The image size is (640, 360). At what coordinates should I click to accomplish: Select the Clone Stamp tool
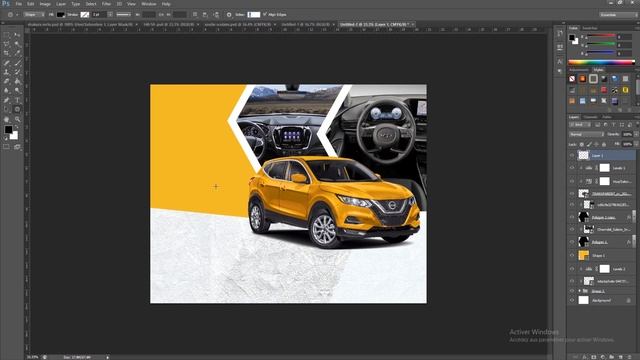click(7, 72)
